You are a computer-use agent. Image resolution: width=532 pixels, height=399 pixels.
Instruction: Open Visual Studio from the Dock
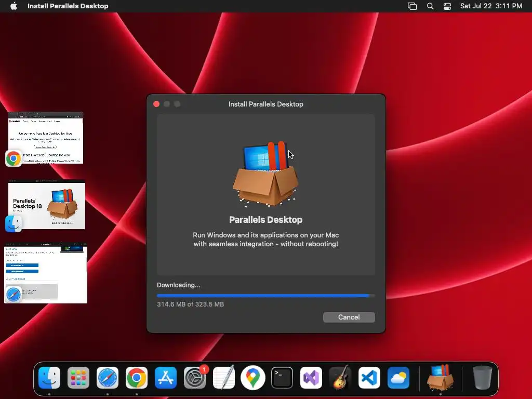point(311,378)
